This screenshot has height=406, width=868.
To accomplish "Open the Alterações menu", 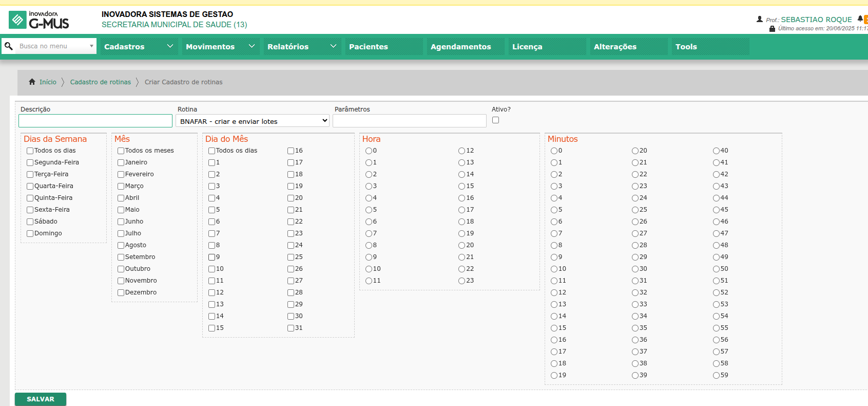I will click(628, 46).
